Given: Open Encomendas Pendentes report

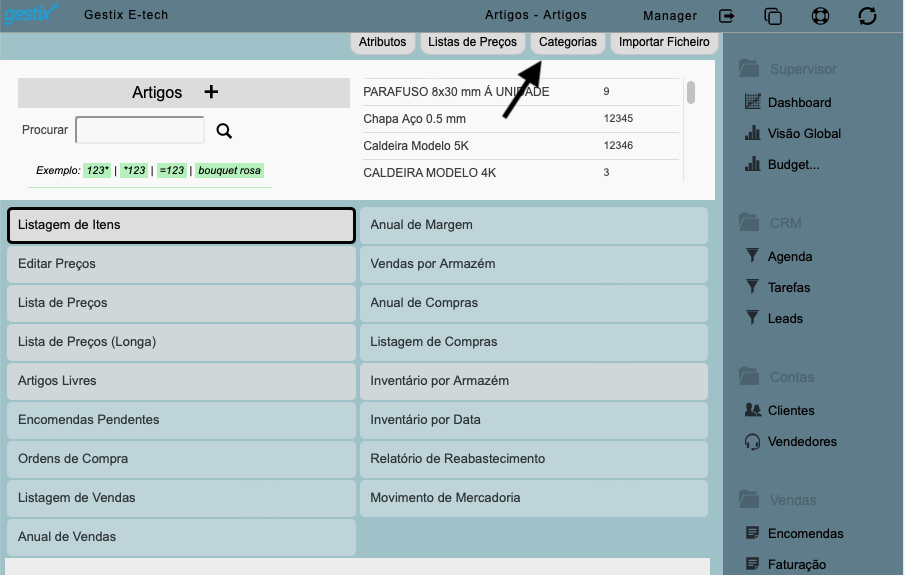Looking at the screenshot, I should (x=181, y=420).
